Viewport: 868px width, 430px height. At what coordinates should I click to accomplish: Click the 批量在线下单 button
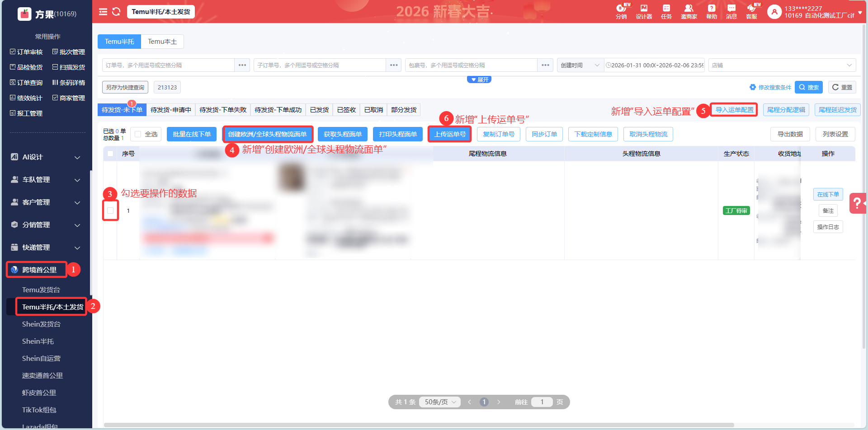pos(192,134)
